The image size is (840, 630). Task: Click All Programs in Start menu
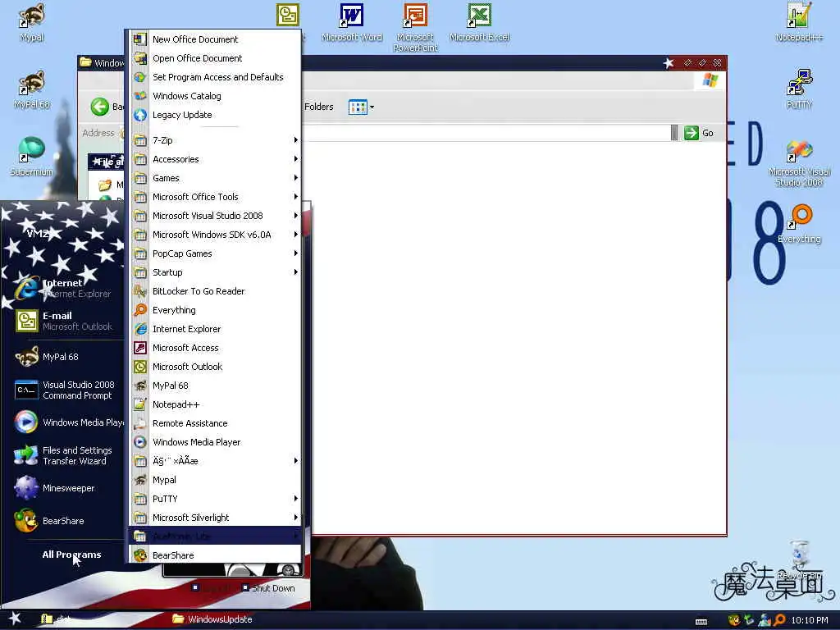72,555
